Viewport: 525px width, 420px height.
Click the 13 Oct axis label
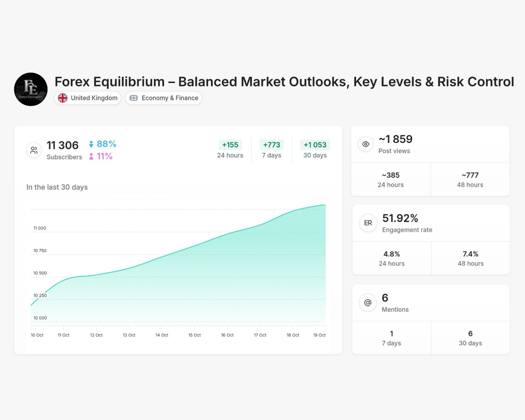coord(129,335)
